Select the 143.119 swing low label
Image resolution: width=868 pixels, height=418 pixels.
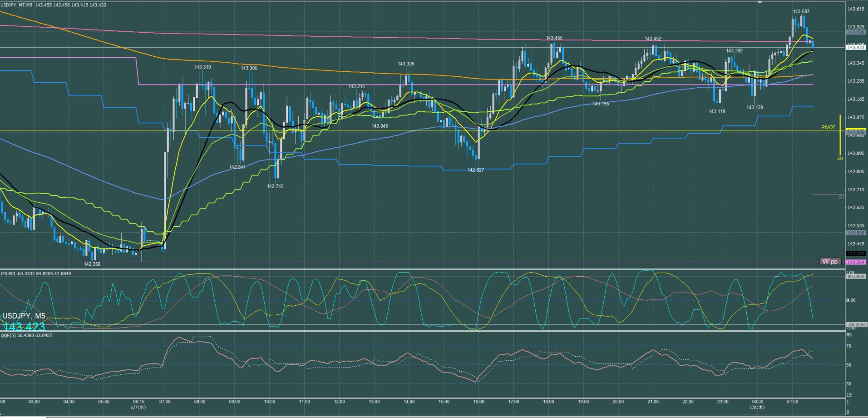pyautogui.click(x=717, y=111)
